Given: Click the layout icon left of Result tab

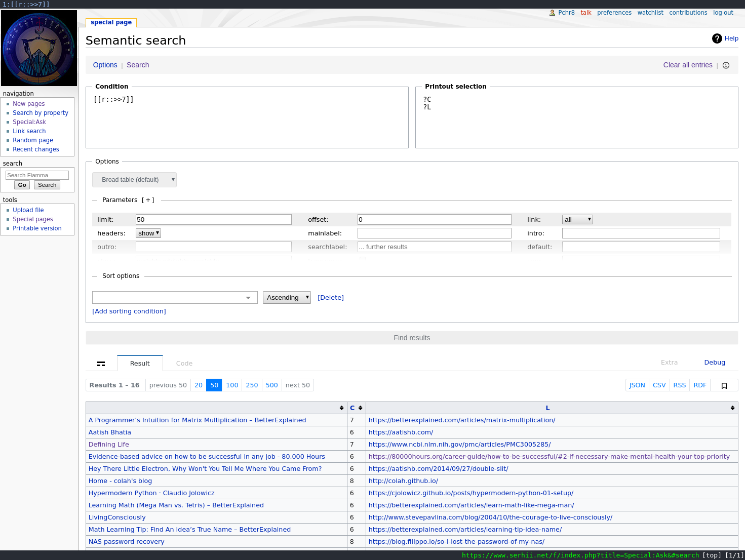Looking at the screenshot, I should coord(101,364).
